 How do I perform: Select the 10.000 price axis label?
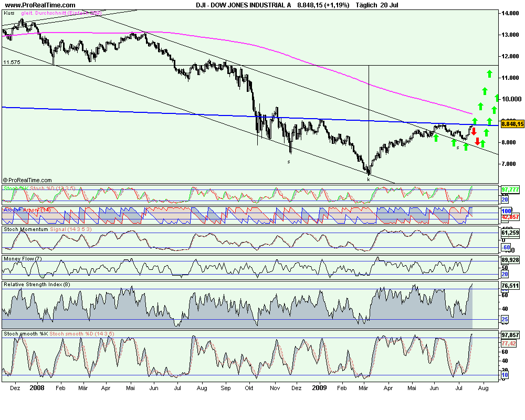(x=511, y=99)
